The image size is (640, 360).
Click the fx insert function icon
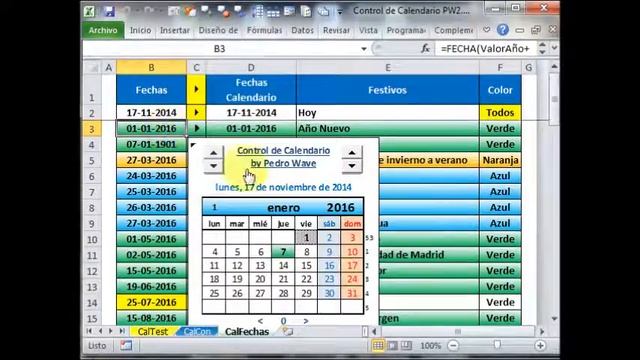coord(425,49)
